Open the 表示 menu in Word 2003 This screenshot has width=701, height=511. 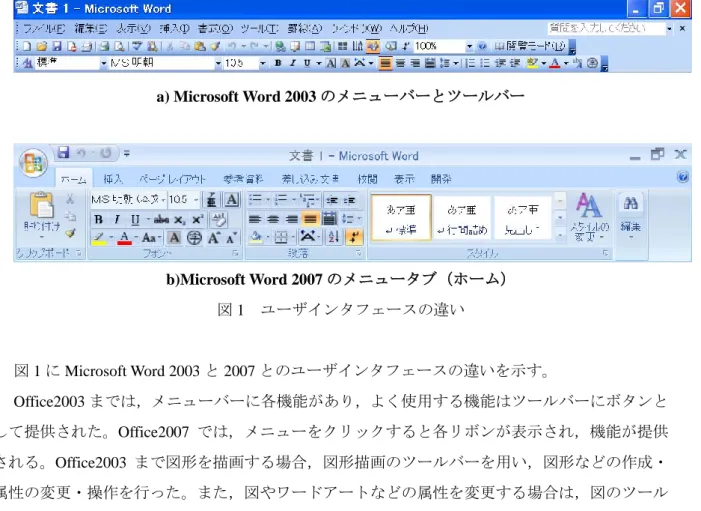click(133, 29)
